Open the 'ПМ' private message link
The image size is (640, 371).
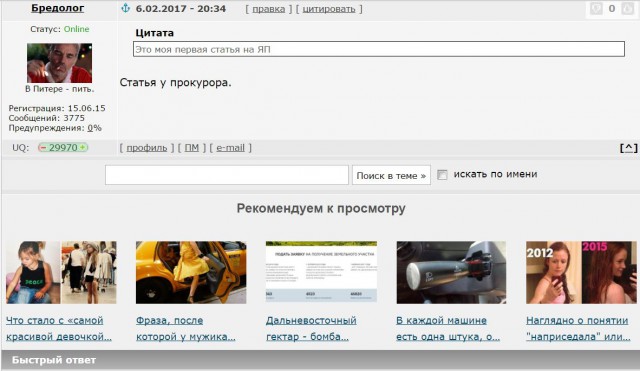(x=192, y=148)
